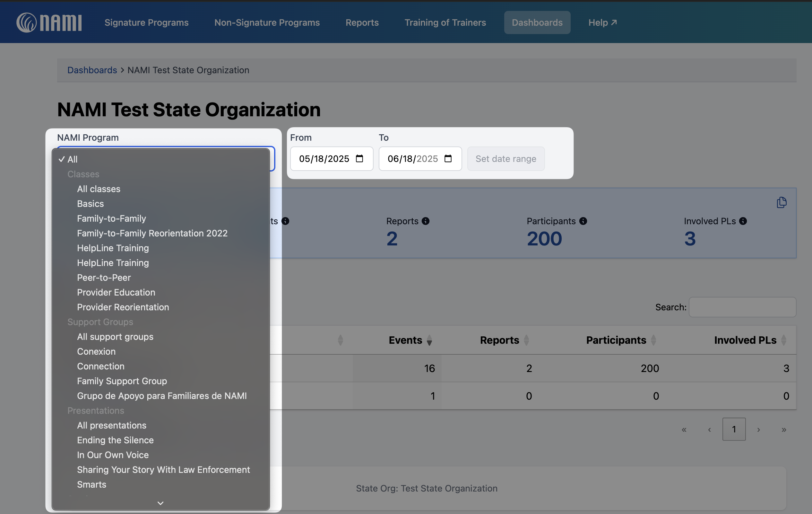Click the NAMI logo

(x=49, y=22)
